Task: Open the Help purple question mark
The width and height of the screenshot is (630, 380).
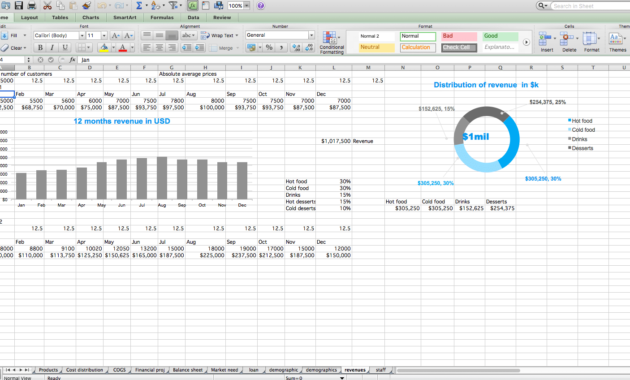Action: click(x=261, y=6)
